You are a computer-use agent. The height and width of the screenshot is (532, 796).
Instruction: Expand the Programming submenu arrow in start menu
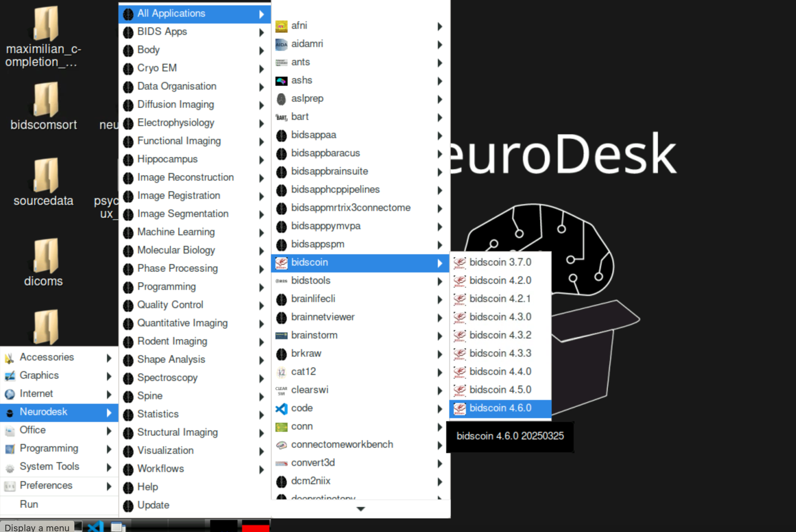[109, 449]
